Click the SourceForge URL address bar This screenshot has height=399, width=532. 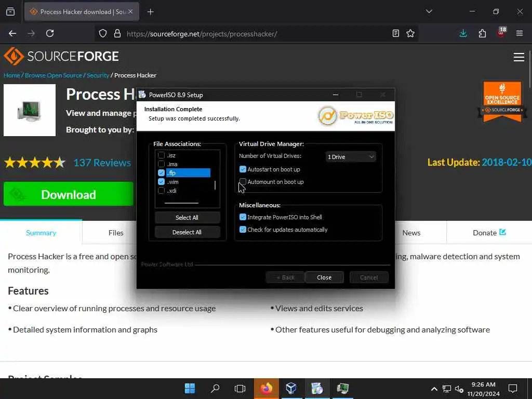pos(202,34)
